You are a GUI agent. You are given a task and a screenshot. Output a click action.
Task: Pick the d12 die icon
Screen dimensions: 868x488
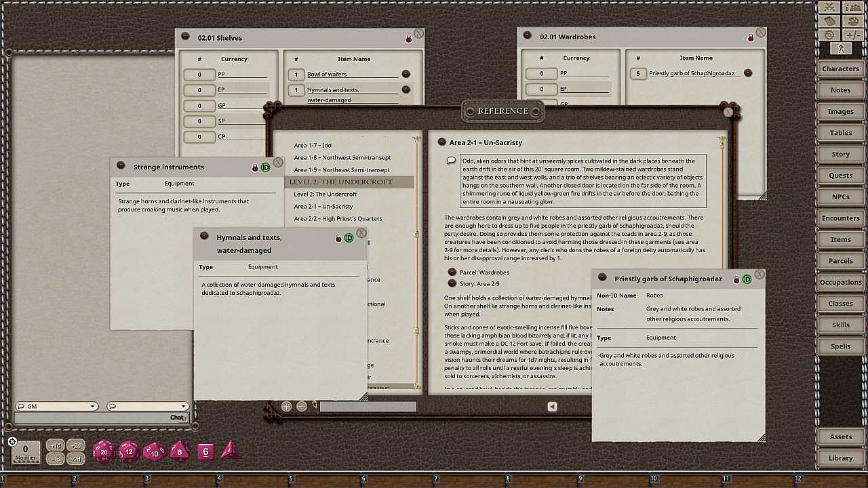129,451
